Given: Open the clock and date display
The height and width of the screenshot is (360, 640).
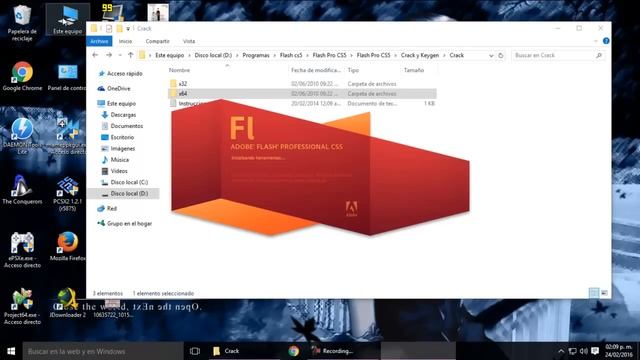Looking at the screenshot, I should [619, 351].
